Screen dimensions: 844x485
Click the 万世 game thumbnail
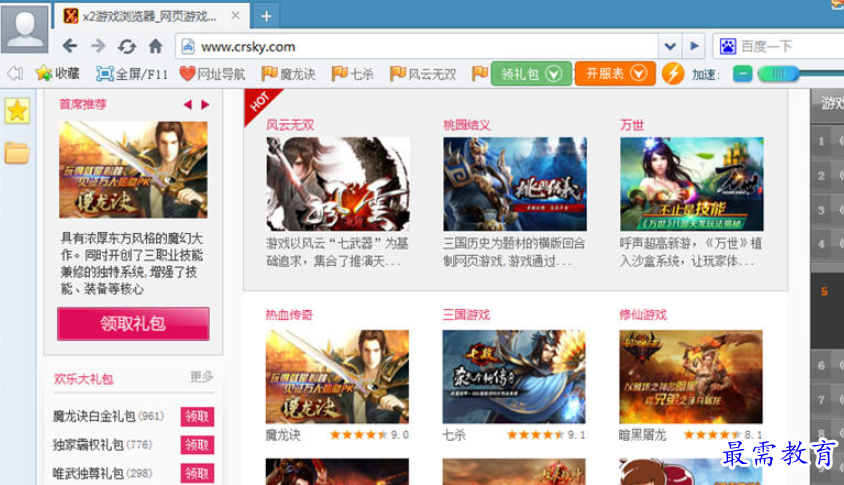692,184
